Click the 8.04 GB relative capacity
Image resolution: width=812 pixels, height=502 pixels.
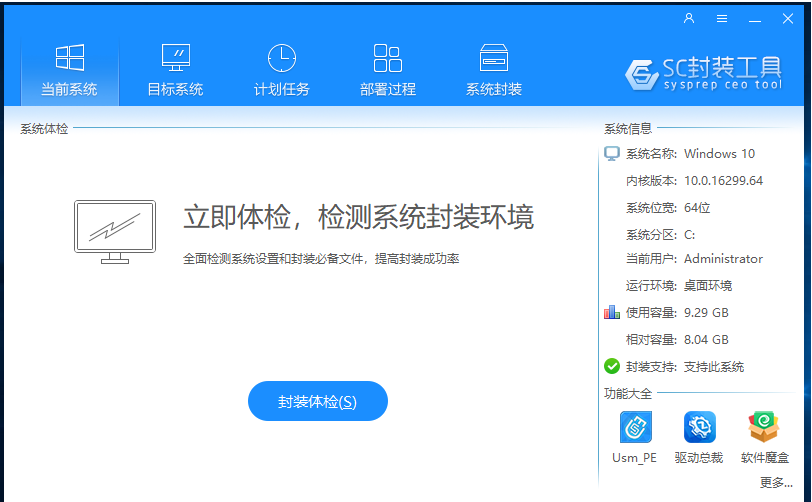[706, 339]
